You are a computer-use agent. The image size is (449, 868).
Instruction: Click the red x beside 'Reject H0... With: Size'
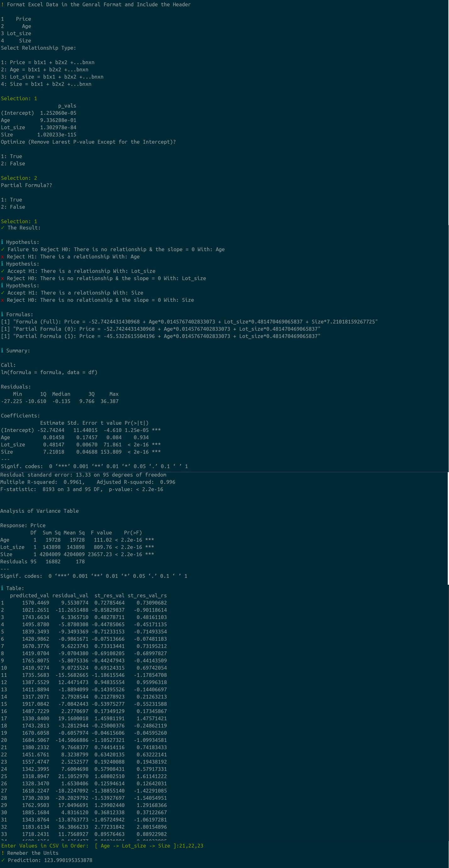3,300
